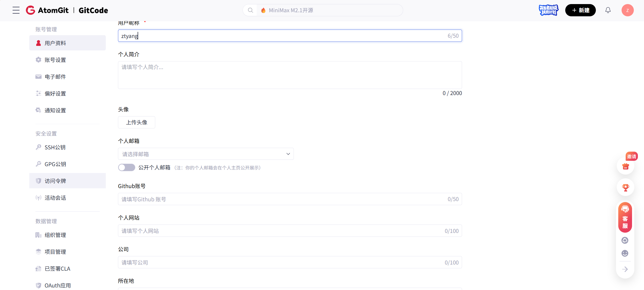Open the user avatar menu

click(627, 10)
